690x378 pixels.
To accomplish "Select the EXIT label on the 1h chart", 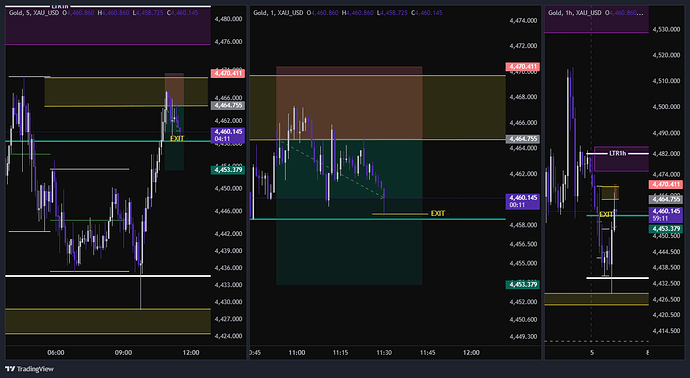I will click(606, 214).
